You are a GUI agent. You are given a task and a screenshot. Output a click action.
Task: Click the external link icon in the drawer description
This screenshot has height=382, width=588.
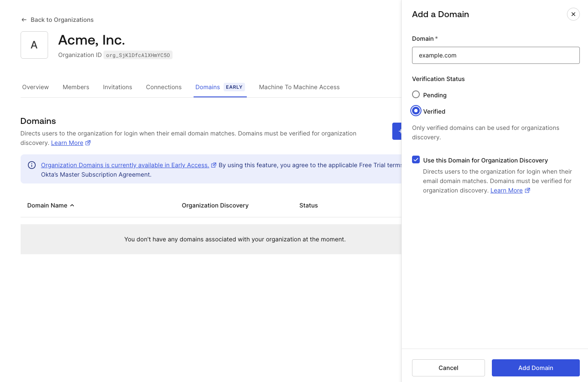(528, 190)
